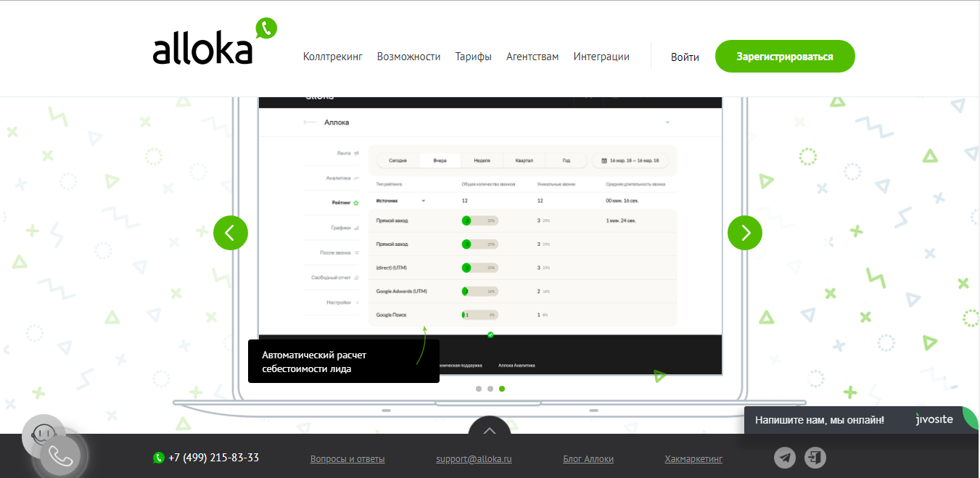
Task: Open the Возможности menu item
Action: tap(409, 57)
